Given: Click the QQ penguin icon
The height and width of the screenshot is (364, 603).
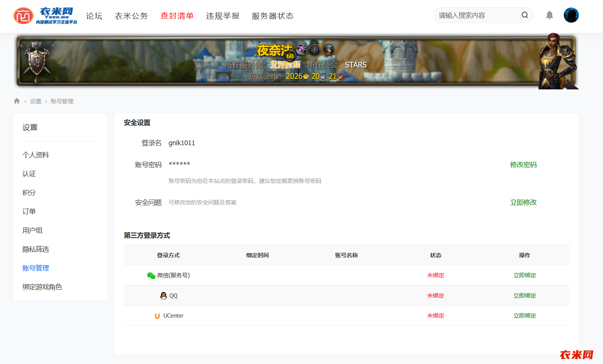Looking at the screenshot, I should click(163, 296).
